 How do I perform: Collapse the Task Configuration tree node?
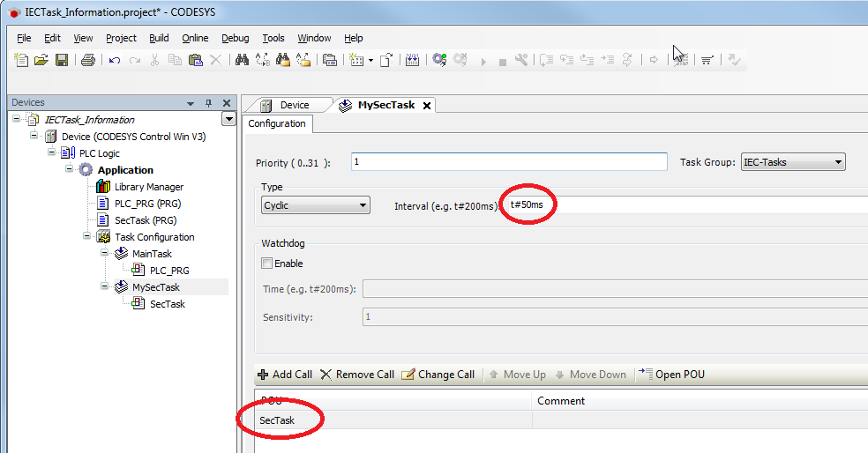pyautogui.click(x=87, y=237)
